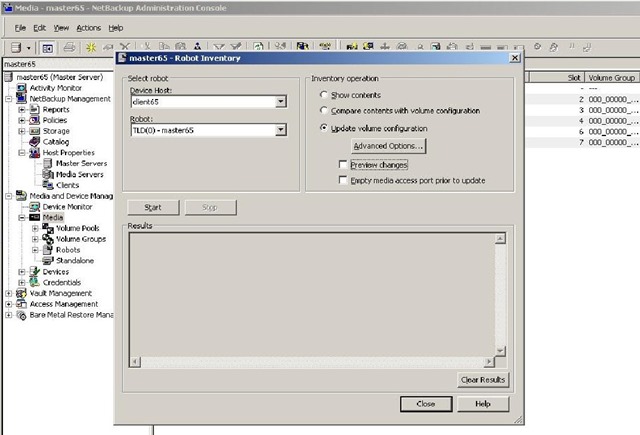Select master65 (Master Server) root node
Viewport: 640px width, 435px height.
(x=60, y=77)
